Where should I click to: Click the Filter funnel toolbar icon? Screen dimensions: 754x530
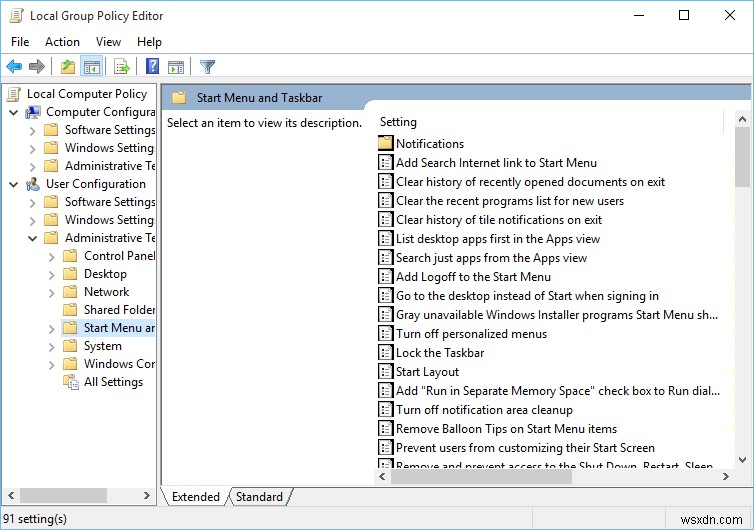tap(207, 66)
